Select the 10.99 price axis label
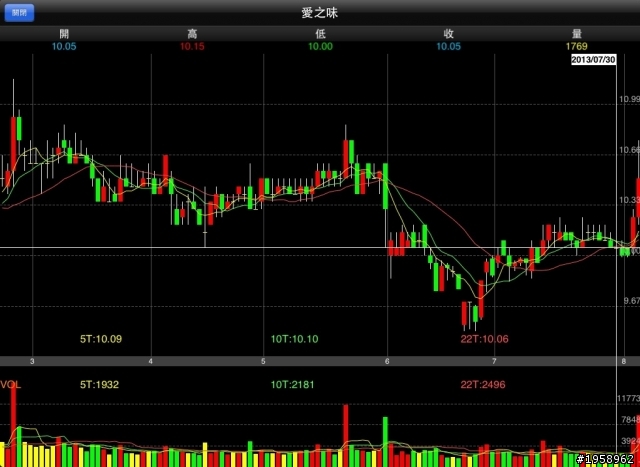 click(x=629, y=99)
